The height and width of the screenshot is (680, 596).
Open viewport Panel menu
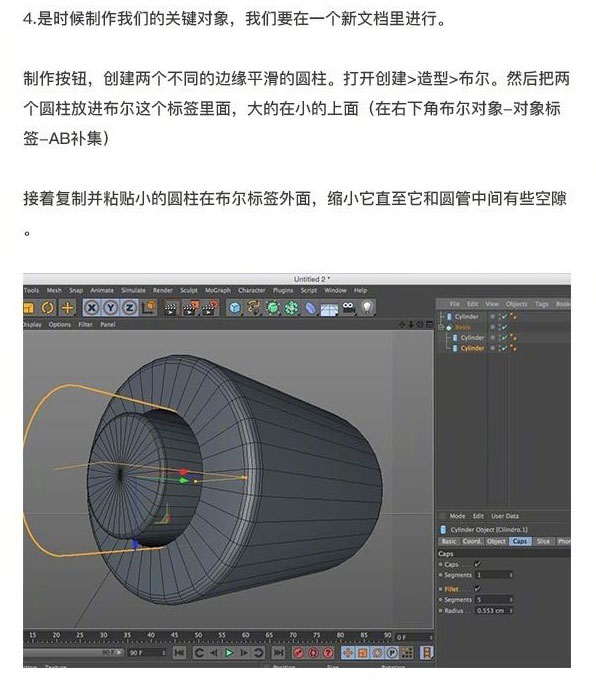(108, 324)
